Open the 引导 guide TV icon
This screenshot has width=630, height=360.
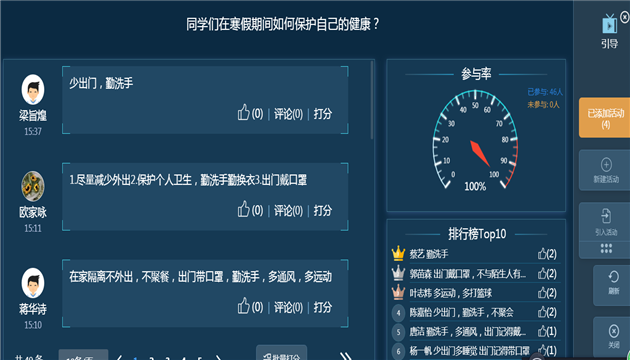tap(610, 24)
